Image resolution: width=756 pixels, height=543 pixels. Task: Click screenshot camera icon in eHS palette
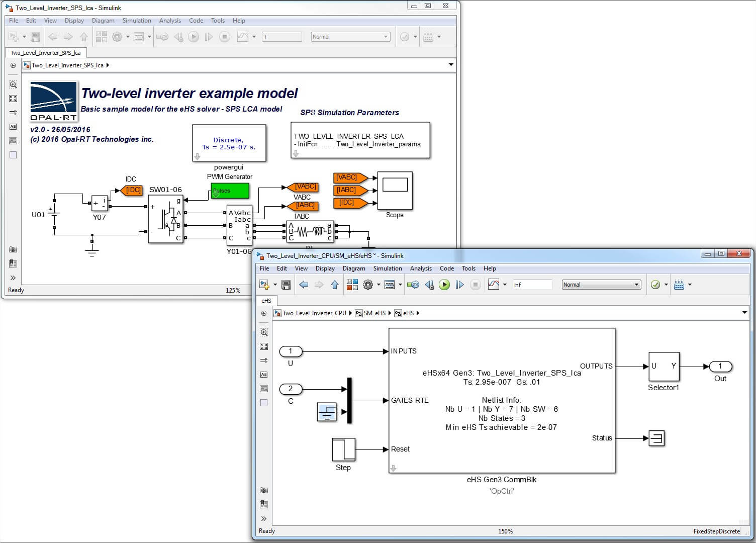264,491
